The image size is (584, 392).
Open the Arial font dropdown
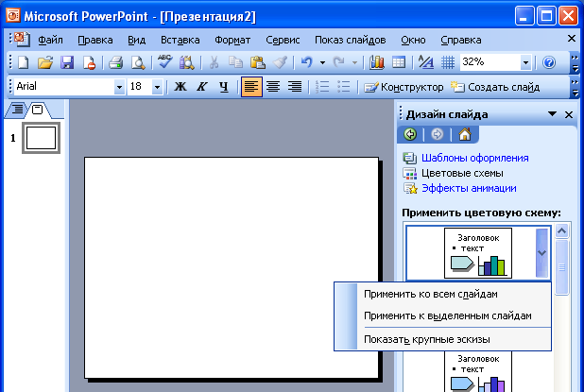[x=119, y=87]
